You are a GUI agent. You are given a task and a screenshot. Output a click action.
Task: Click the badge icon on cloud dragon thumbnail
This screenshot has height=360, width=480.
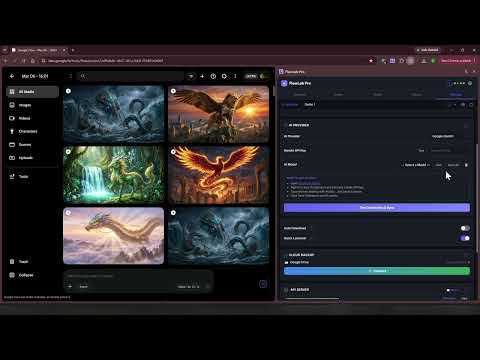(x=68, y=213)
